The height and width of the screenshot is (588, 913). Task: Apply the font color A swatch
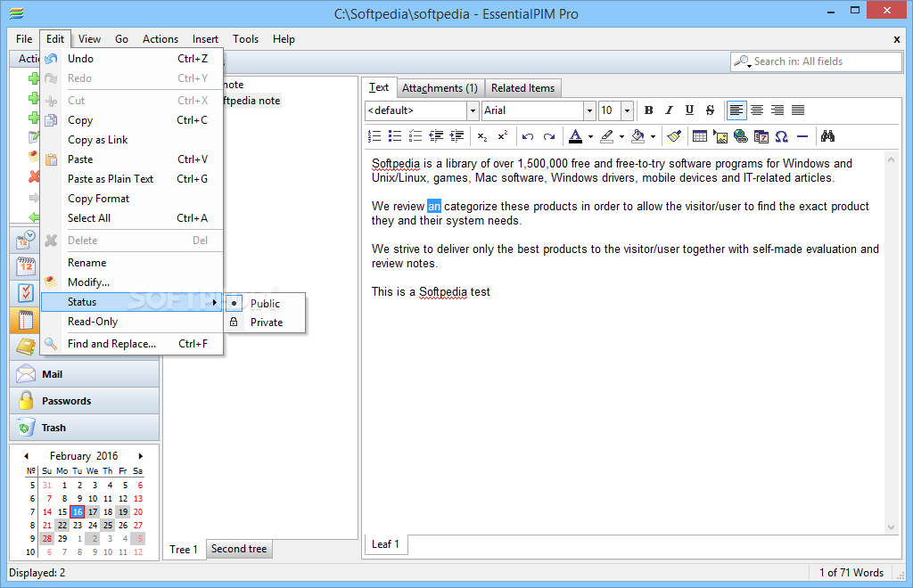coord(575,136)
